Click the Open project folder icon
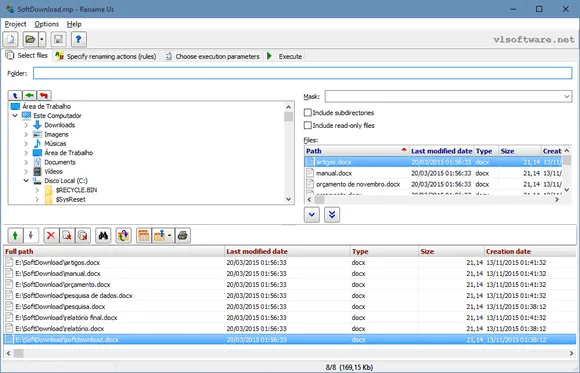 coord(30,39)
